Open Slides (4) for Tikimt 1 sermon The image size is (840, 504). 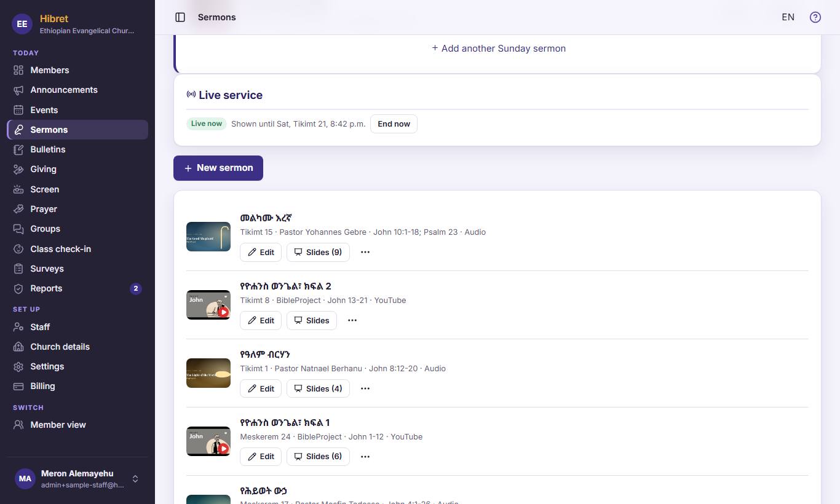click(318, 388)
